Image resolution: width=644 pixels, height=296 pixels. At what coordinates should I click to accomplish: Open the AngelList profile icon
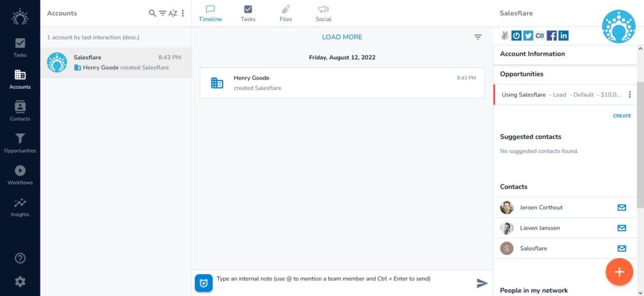click(505, 36)
